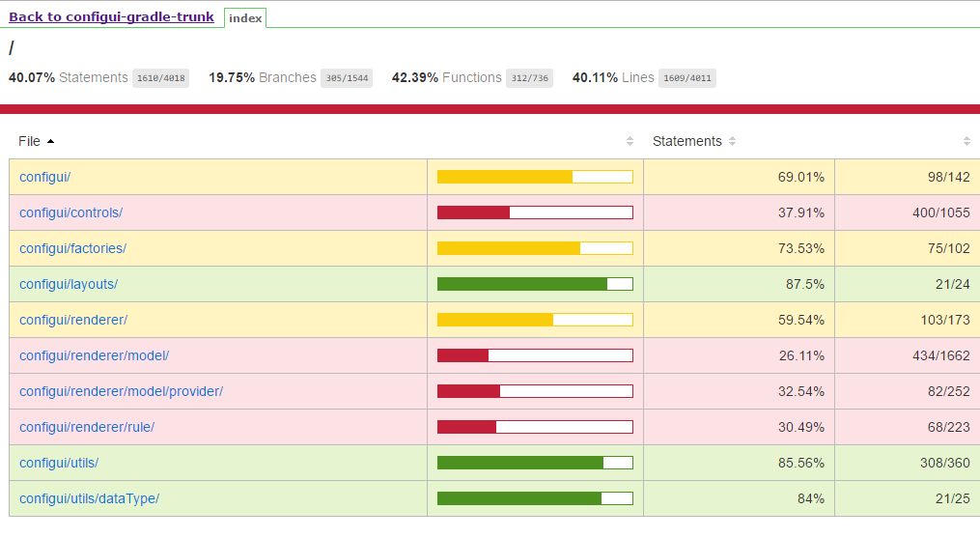Viewport: 980px width, 538px height.
Task: Click the green coverage bar for configui/layouts/
Action: tap(535, 284)
